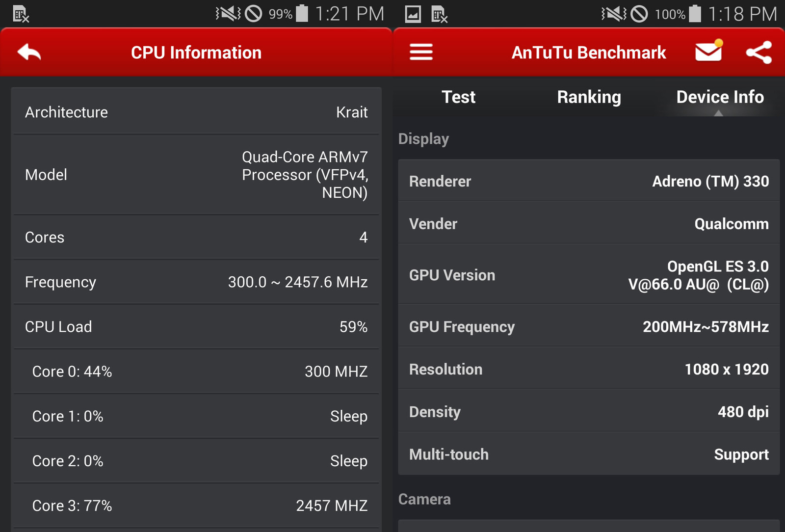Tap the image notification icon in status bar

(x=413, y=14)
